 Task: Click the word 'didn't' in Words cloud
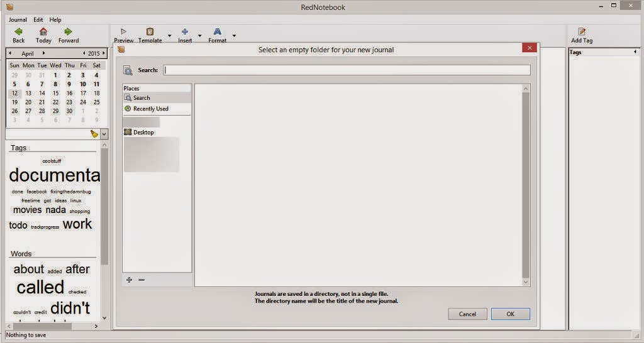[x=70, y=308]
